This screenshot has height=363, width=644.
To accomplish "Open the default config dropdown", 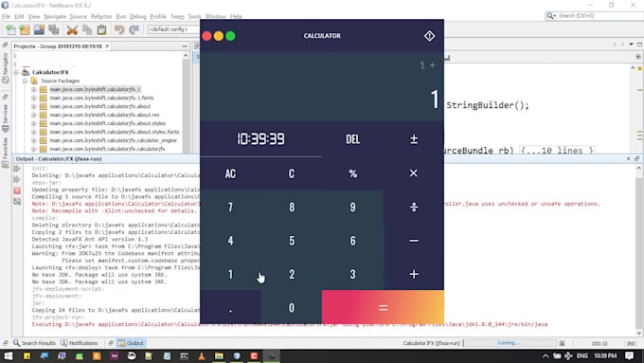I will [x=173, y=29].
